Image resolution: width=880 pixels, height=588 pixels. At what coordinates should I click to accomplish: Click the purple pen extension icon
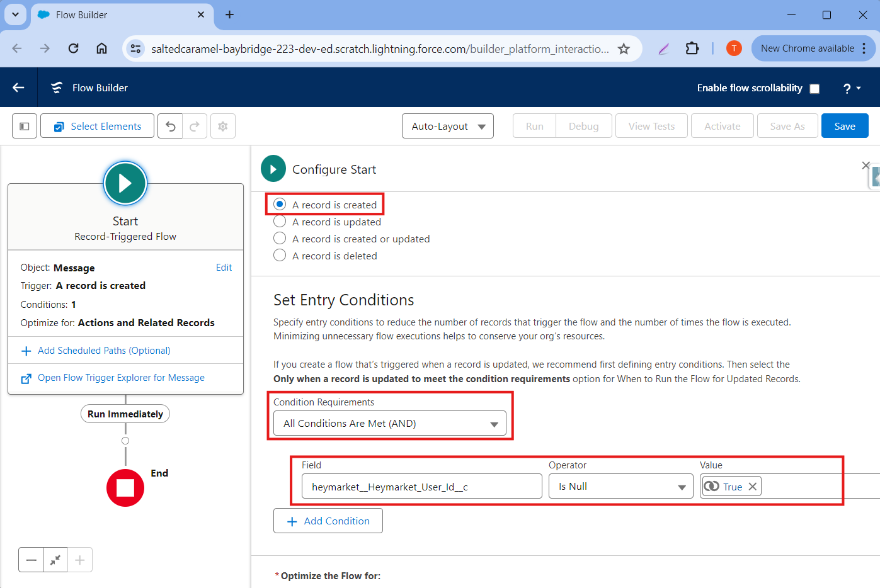click(x=663, y=48)
